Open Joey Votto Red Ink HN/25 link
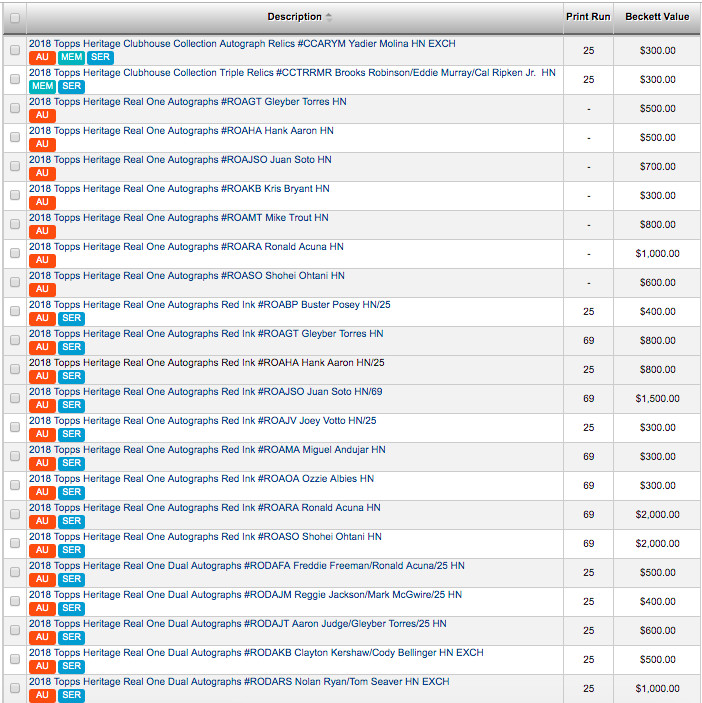The image size is (702, 703). [x=203, y=421]
